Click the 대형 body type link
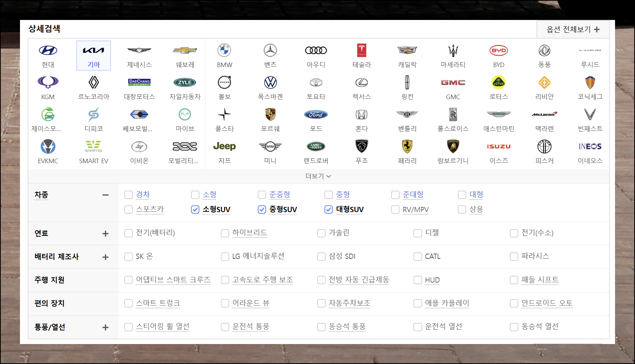Screen dimensions: 635x364 (x=476, y=194)
